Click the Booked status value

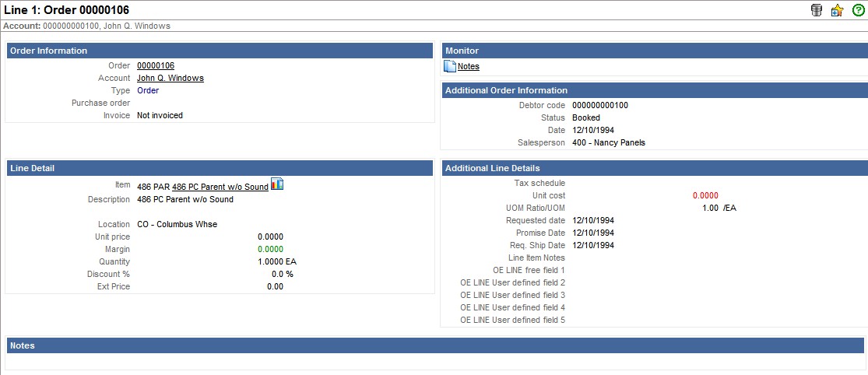[586, 118]
